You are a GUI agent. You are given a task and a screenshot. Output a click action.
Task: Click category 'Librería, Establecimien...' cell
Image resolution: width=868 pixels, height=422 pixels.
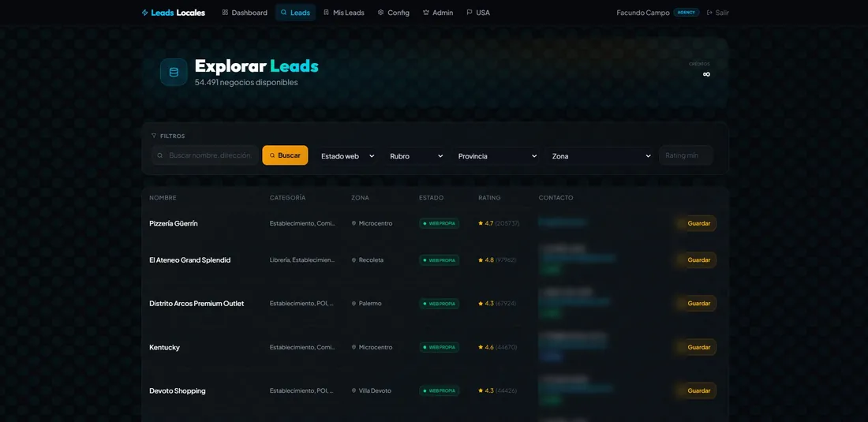click(302, 260)
